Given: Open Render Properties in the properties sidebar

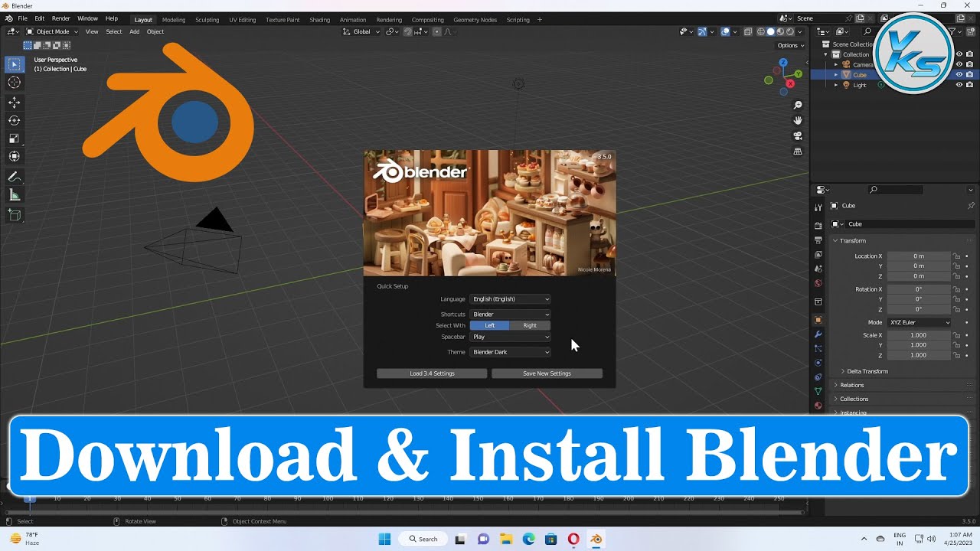Looking at the screenshot, I should point(818,226).
